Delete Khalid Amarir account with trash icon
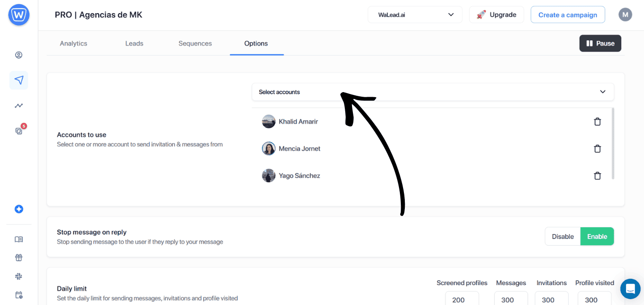 pos(598,122)
